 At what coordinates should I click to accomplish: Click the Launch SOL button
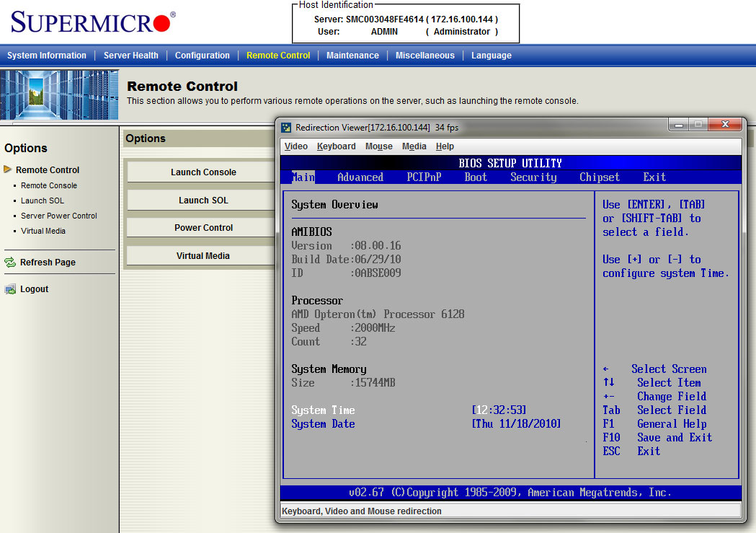pos(201,201)
